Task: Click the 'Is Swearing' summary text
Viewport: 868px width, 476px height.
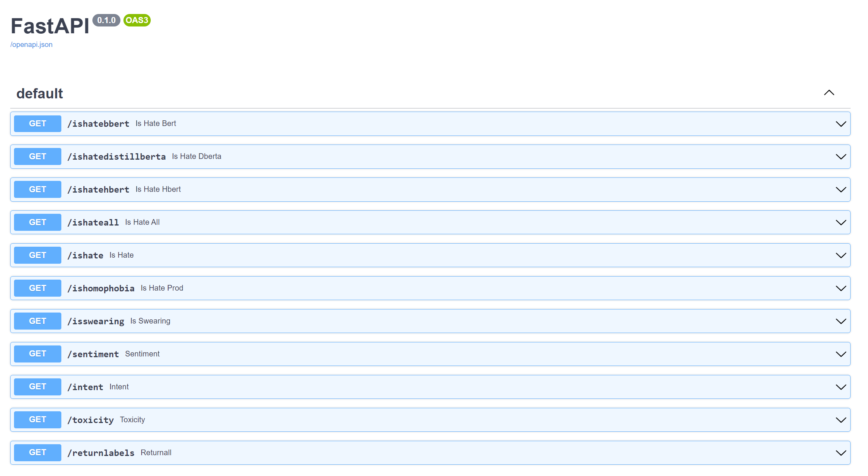Action: point(150,321)
